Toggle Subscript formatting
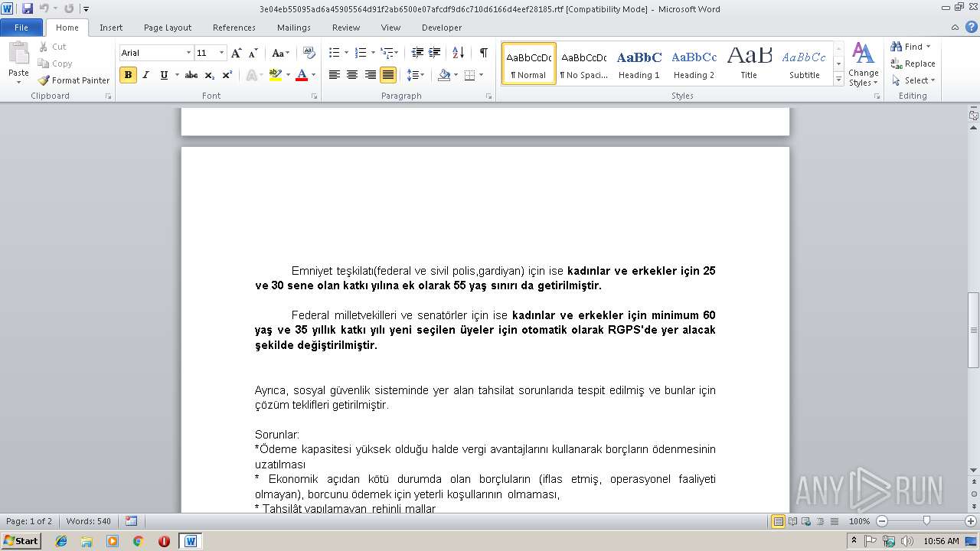The height and width of the screenshot is (551, 980). tap(210, 75)
